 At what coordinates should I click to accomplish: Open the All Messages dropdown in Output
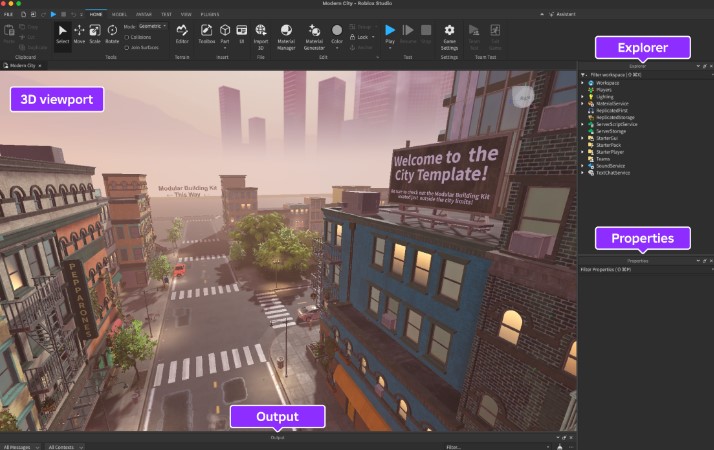[x=21, y=447]
